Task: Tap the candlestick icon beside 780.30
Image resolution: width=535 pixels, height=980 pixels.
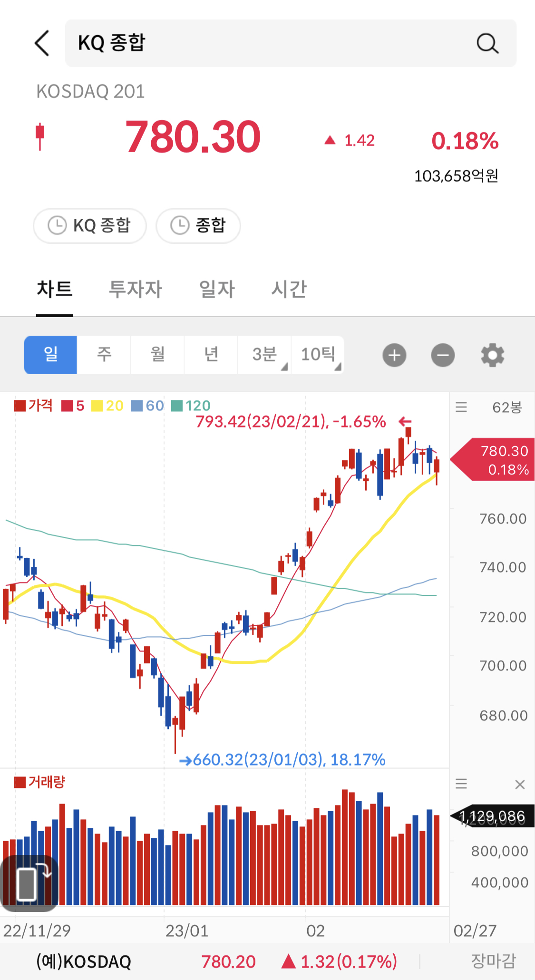Action: pyautogui.click(x=40, y=137)
